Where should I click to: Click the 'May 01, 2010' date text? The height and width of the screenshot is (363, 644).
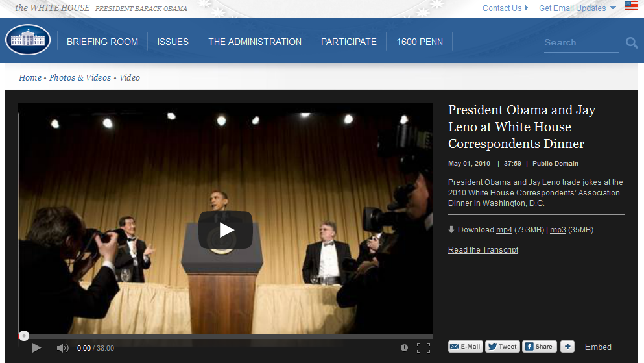click(x=469, y=163)
